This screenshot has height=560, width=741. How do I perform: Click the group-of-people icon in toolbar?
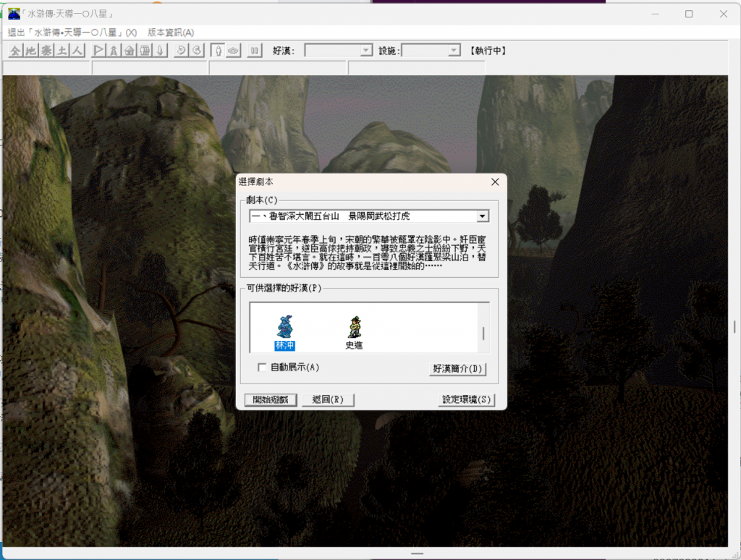(x=145, y=51)
